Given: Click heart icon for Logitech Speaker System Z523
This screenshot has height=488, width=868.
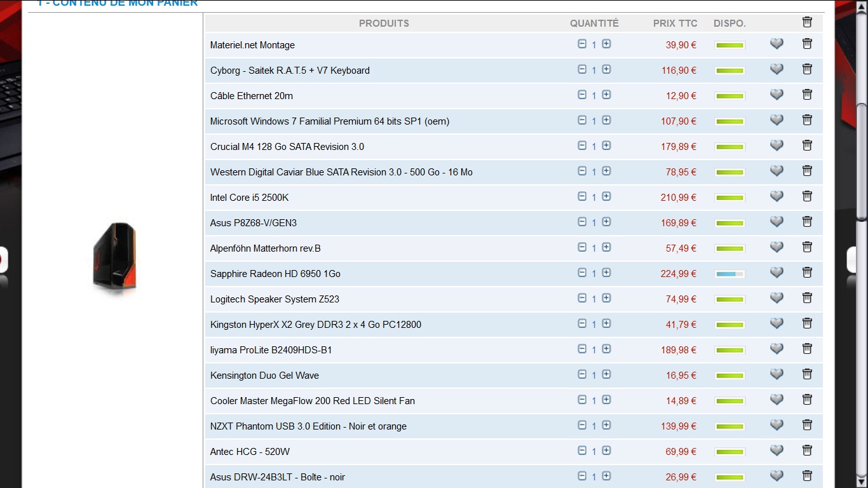Looking at the screenshot, I should click(776, 298).
